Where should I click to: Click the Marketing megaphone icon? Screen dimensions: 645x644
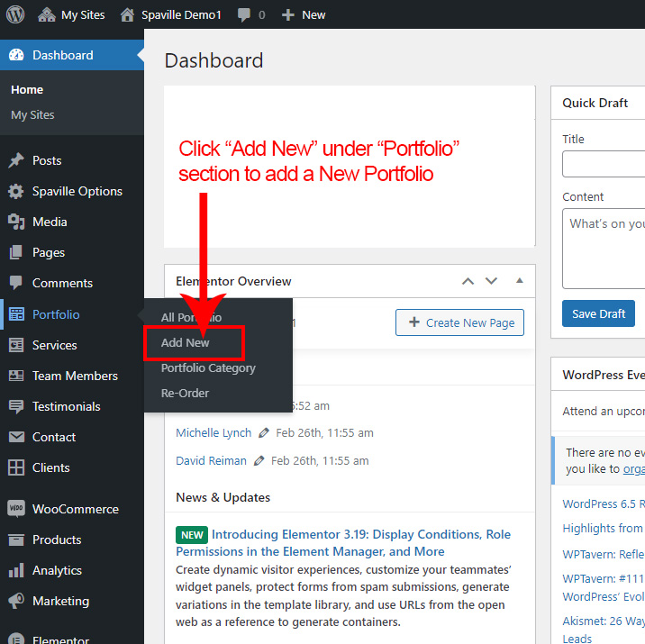click(16, 601)
